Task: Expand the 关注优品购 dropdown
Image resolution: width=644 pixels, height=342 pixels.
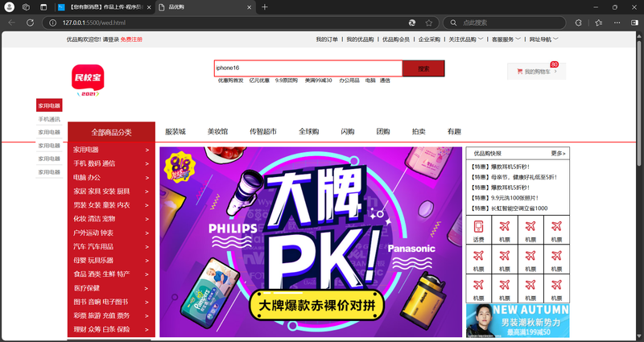Action: tap(466, 39)
